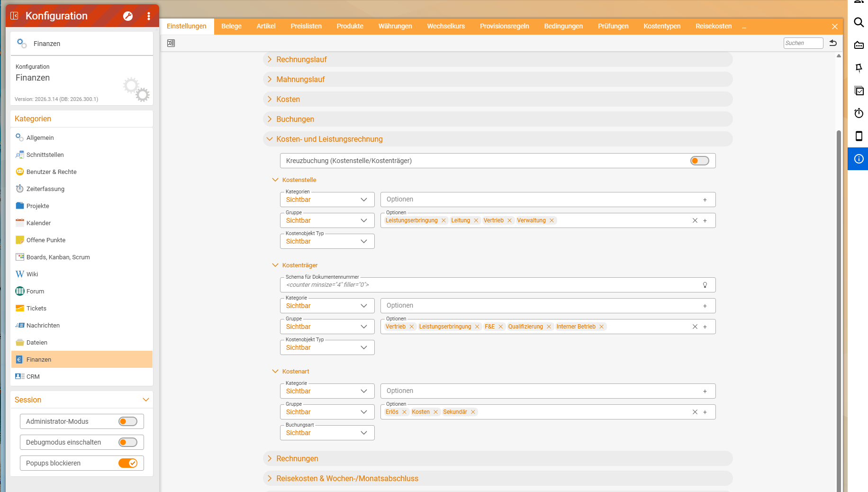Click the Excel export icon in toolbar

(171, 43)
